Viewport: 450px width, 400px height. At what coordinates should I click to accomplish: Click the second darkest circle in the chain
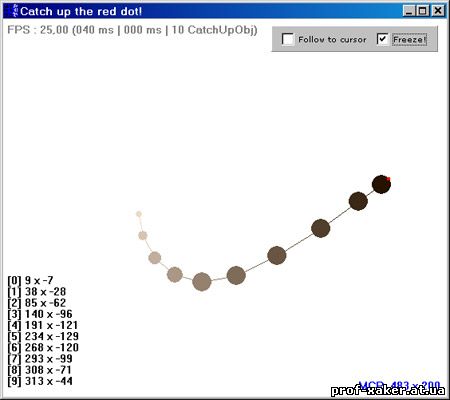click(x=358, y=201)
